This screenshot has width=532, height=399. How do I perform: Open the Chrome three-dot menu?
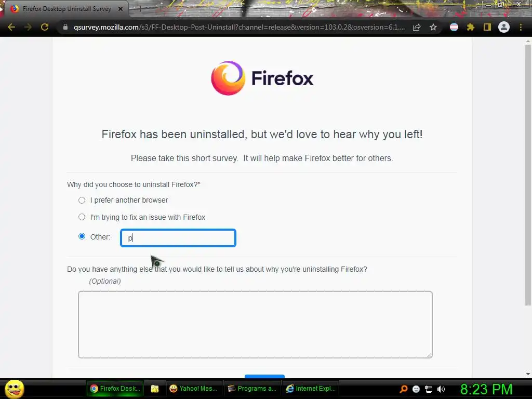click(x=521, y=27)
